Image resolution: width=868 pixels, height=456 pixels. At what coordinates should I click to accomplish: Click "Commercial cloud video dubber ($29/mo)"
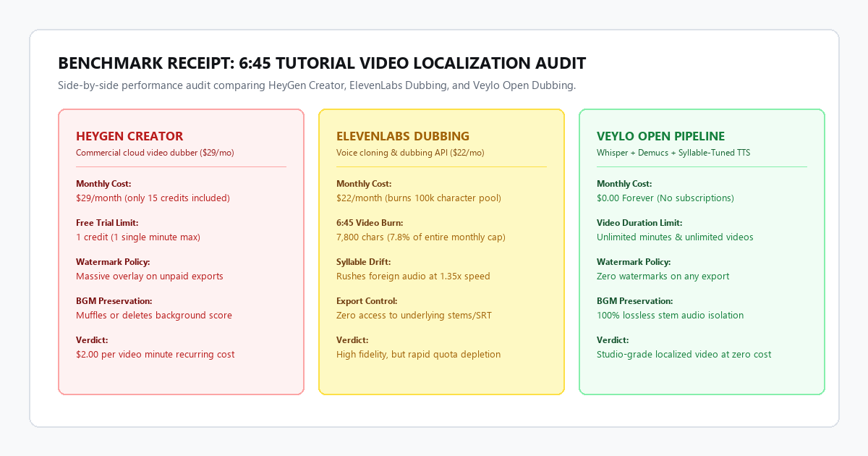tap(155, 153)
